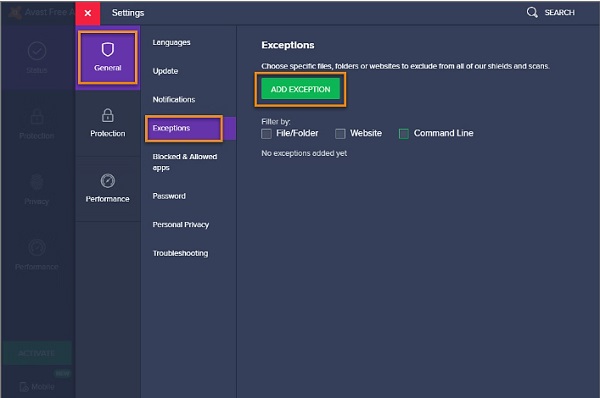The image size is (600, 398).
Task: Click the search magnifier icon
Action: click(532, 12)
